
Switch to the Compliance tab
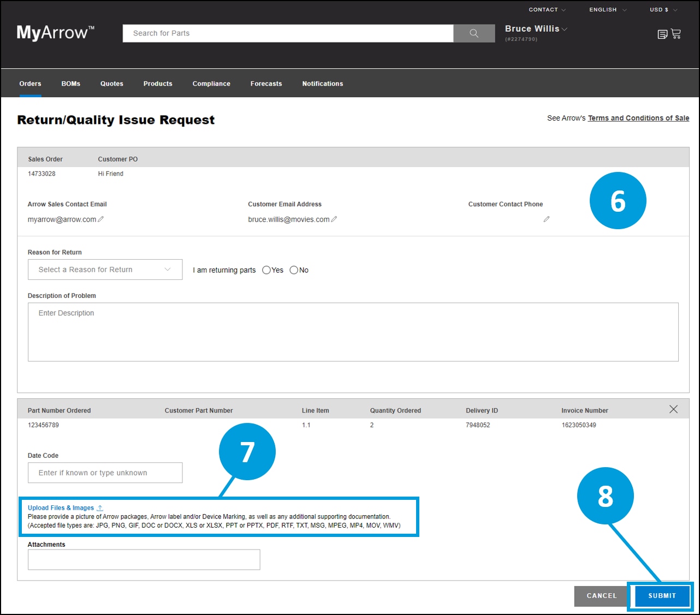[211, 83]
